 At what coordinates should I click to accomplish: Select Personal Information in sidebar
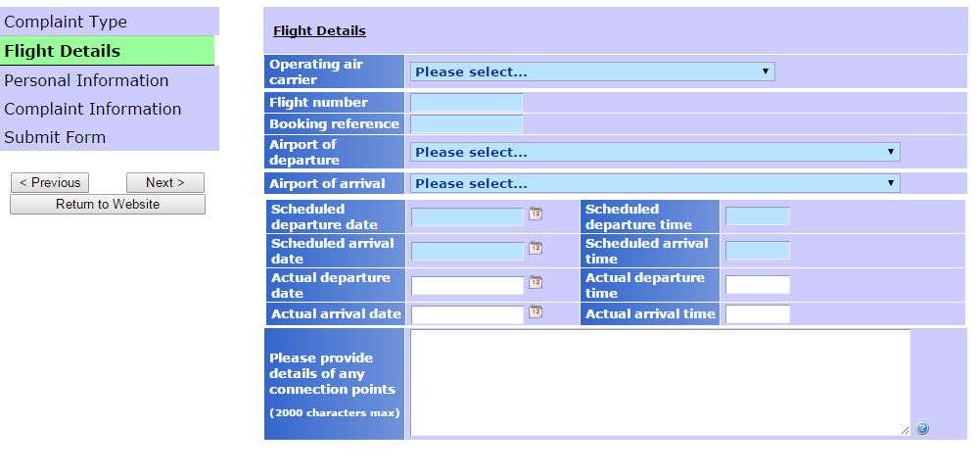(x=86, y=80)
